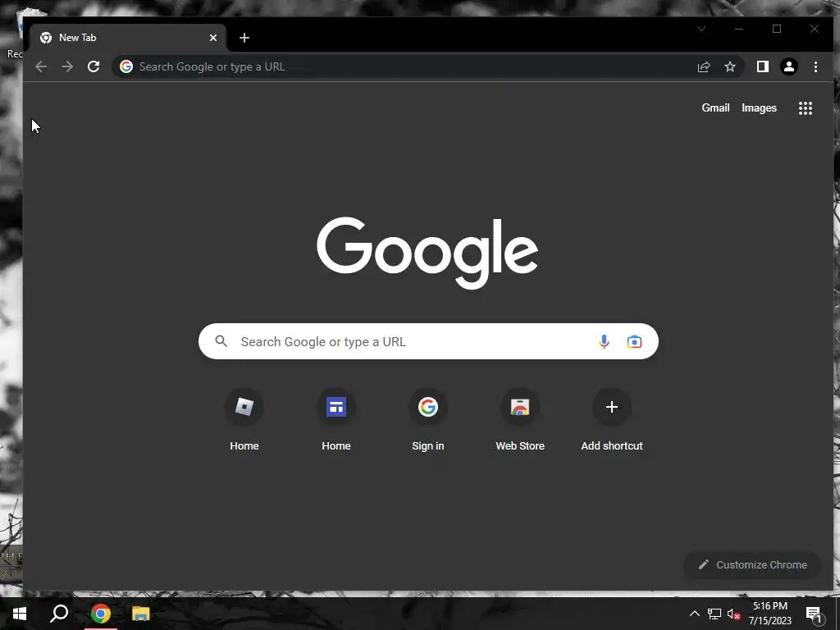The height and width of the screenshot is (630, 840).
Task: Focus the Google search box
Action: tap(428, 341)
